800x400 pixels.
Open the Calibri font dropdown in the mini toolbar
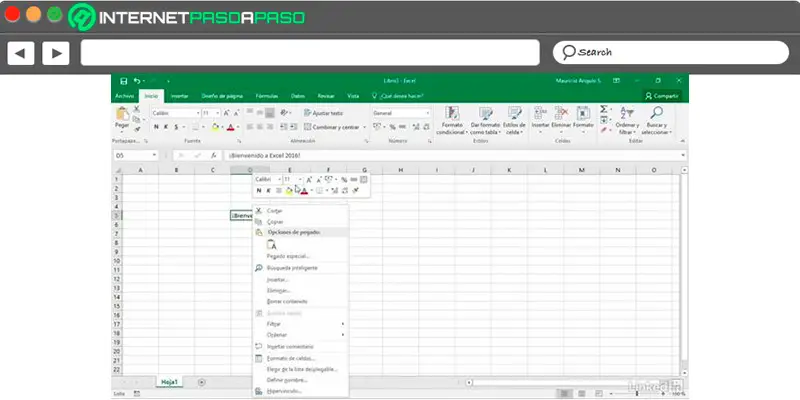tap(279, 180)
